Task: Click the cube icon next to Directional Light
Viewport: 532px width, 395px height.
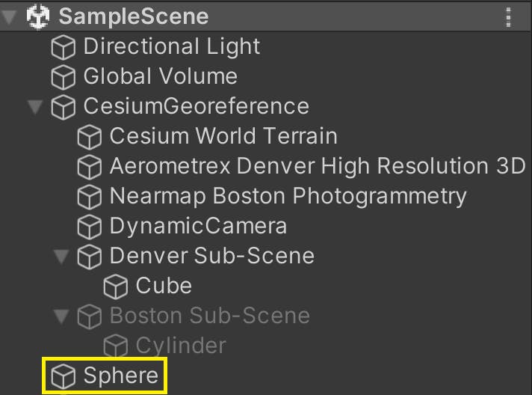Action: point(64,47)
